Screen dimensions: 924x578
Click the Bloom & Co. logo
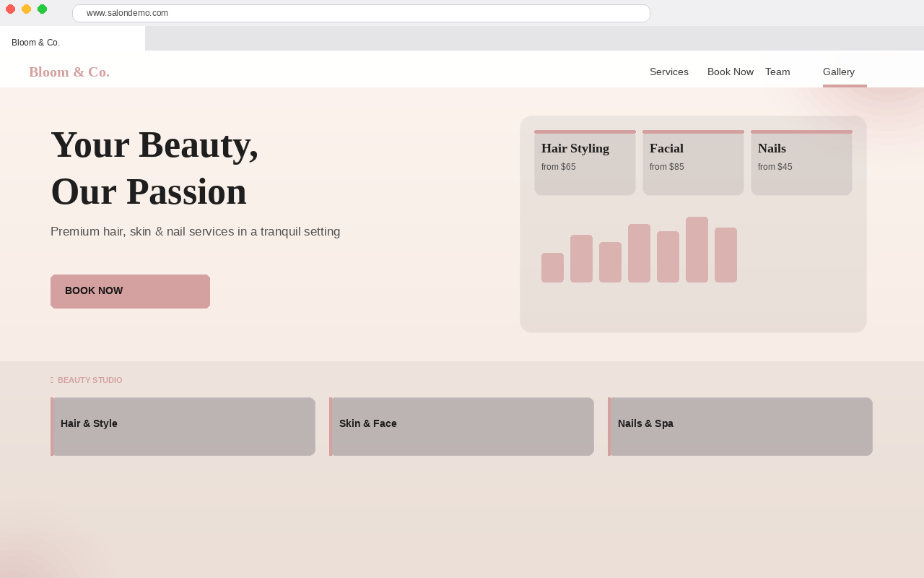(69, 72)
